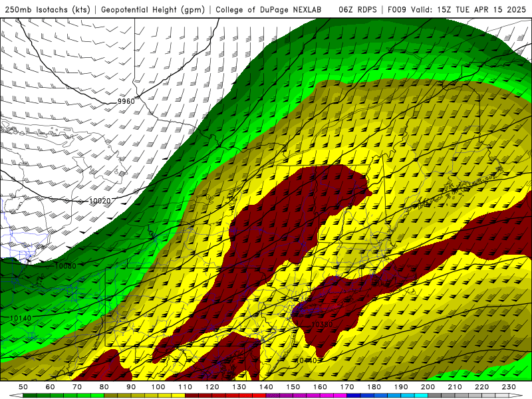Click the 10080 height contour label

coord(65,265)
